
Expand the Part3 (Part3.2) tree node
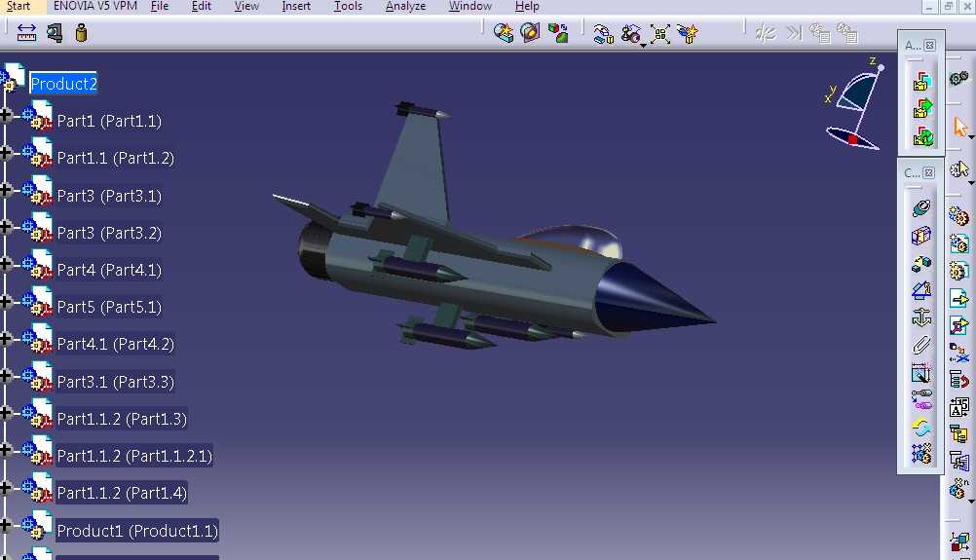6,227
